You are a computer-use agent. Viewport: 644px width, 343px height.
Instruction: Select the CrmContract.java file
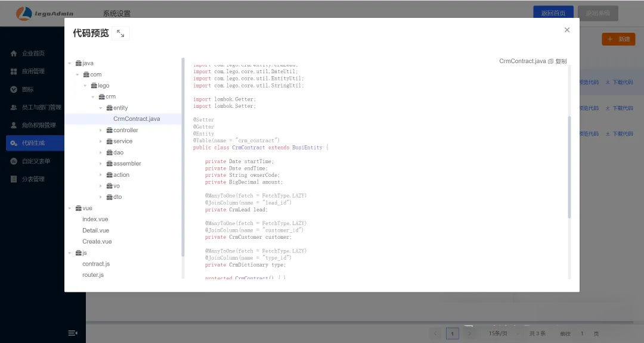[137, 119]
